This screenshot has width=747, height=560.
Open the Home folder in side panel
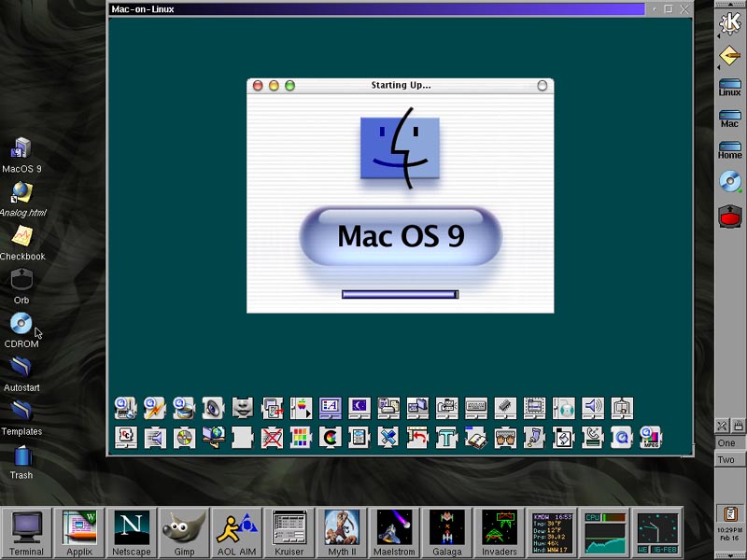click(x=729, y=149)
